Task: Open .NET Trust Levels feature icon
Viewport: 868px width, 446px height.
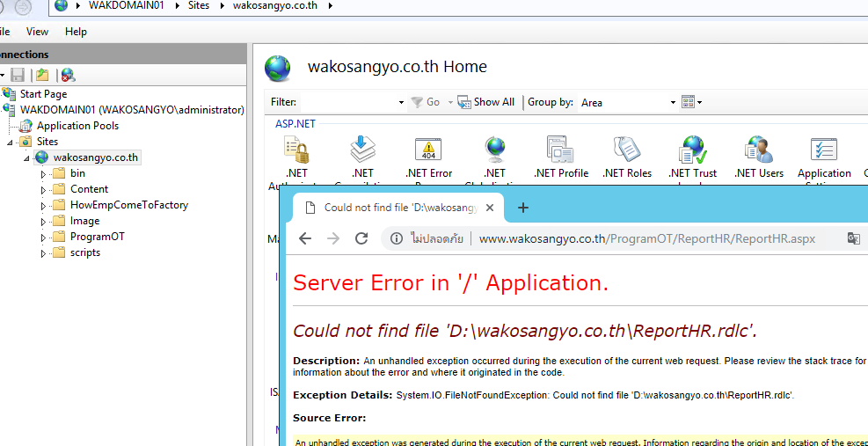Action: [692, 149]
